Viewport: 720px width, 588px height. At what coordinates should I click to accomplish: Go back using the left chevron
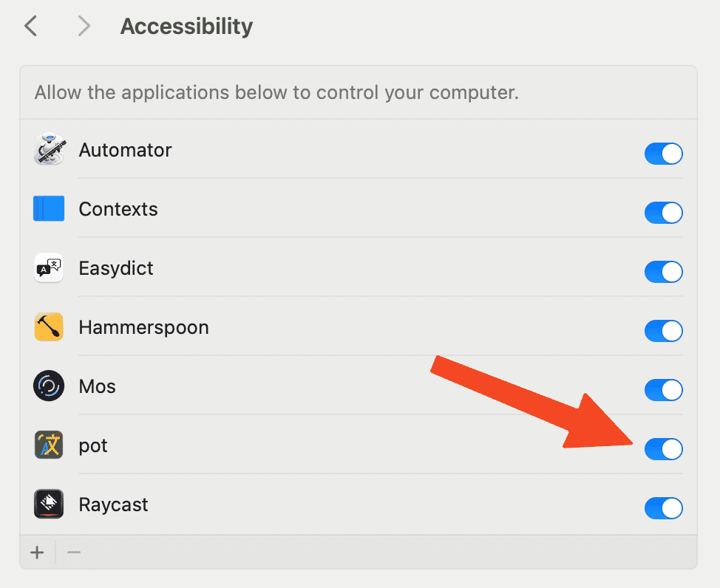(31, 26)
